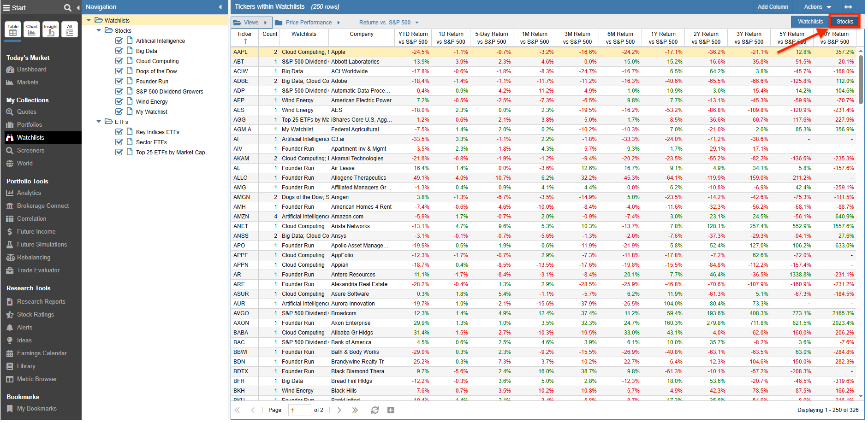Open Future Simulations tool
This screenshot has height=423, width=868.
42,245
